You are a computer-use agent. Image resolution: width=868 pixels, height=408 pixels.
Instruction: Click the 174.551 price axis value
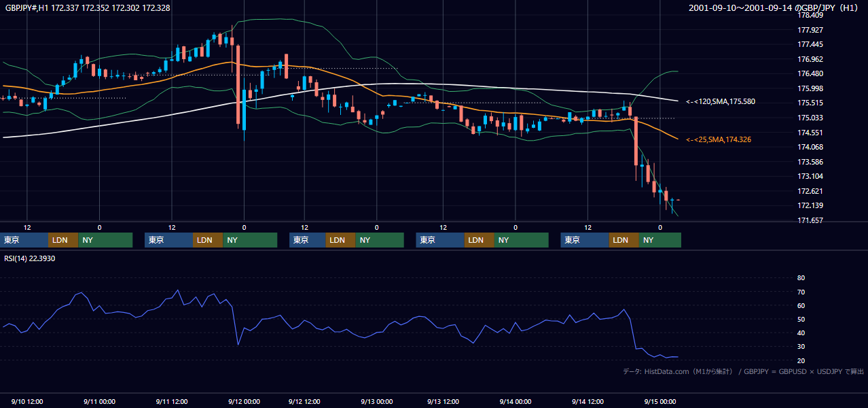point(810,133)
